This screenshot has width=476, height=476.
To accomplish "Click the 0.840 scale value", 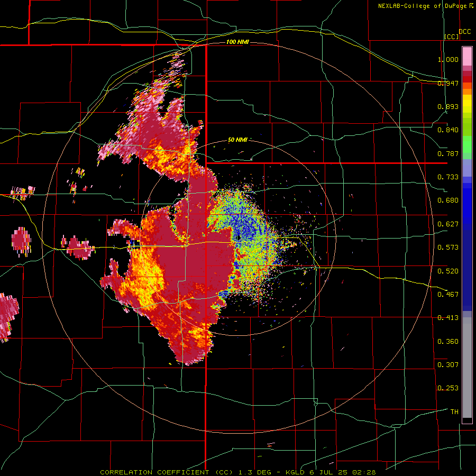I will coord(448,130).
